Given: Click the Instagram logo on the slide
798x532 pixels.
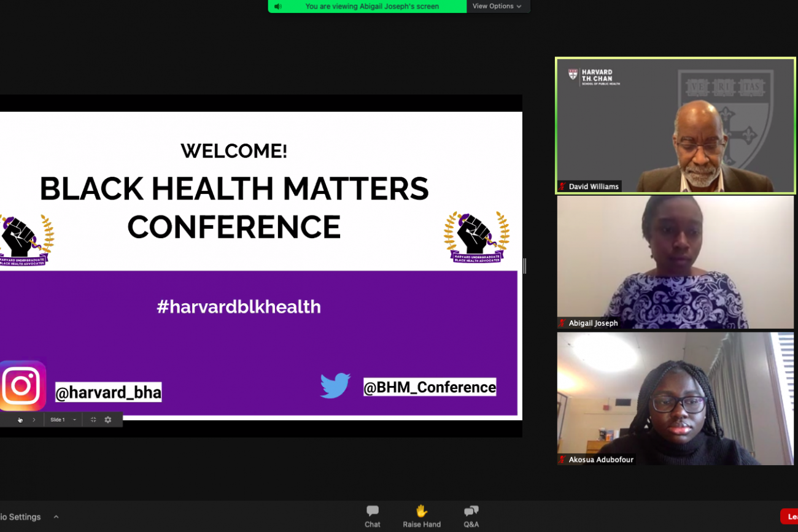Looking at the screenshot, I should [22, 386].
